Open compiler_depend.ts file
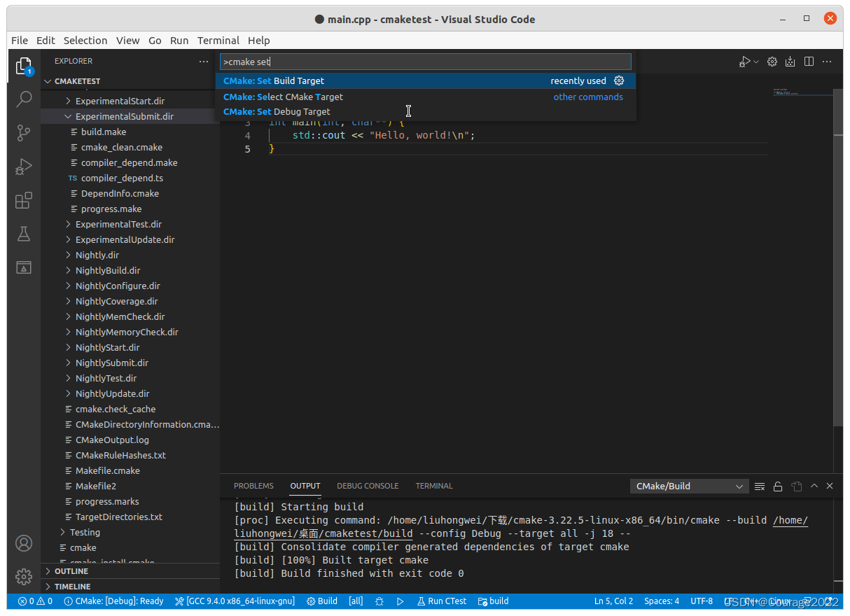The image size is (850, 616). pos(130,178)
